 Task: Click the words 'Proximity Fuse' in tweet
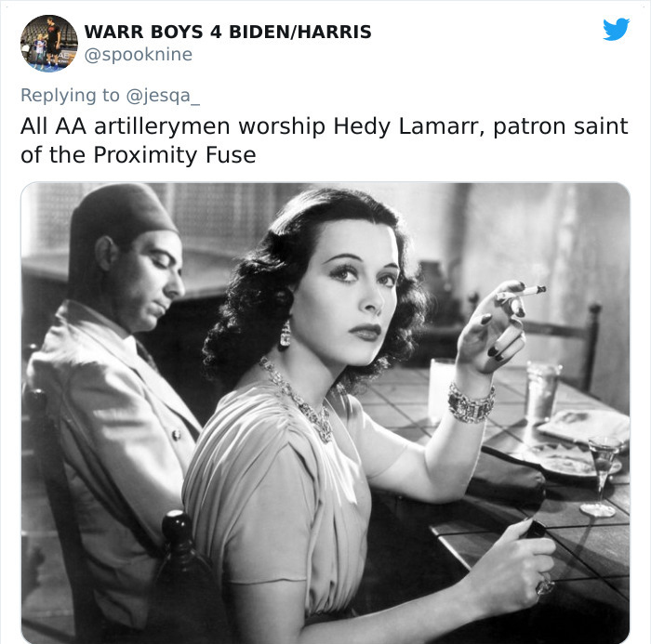(x=175, y=155)
